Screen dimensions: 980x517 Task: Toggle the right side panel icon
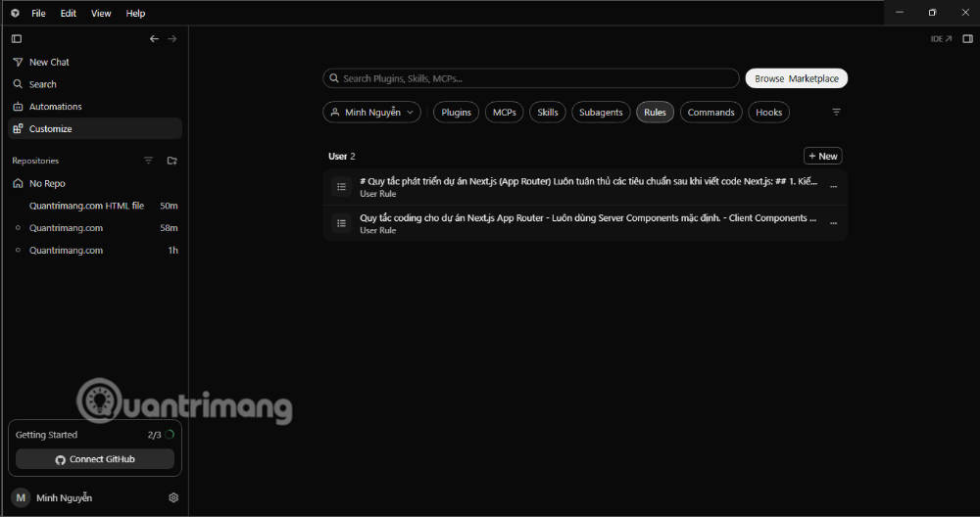967,39
